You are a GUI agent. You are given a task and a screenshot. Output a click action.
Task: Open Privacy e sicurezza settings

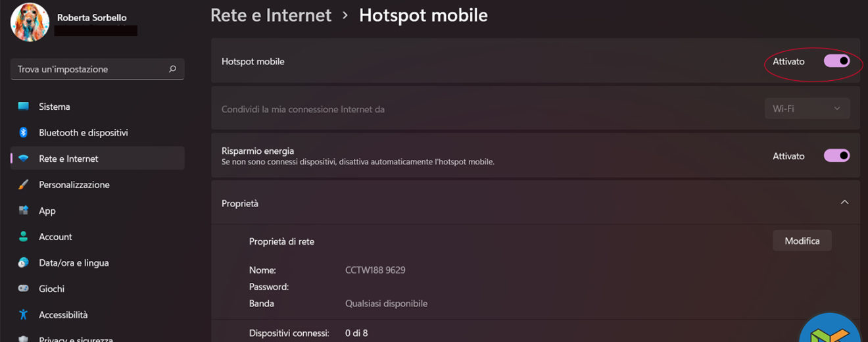76,339
